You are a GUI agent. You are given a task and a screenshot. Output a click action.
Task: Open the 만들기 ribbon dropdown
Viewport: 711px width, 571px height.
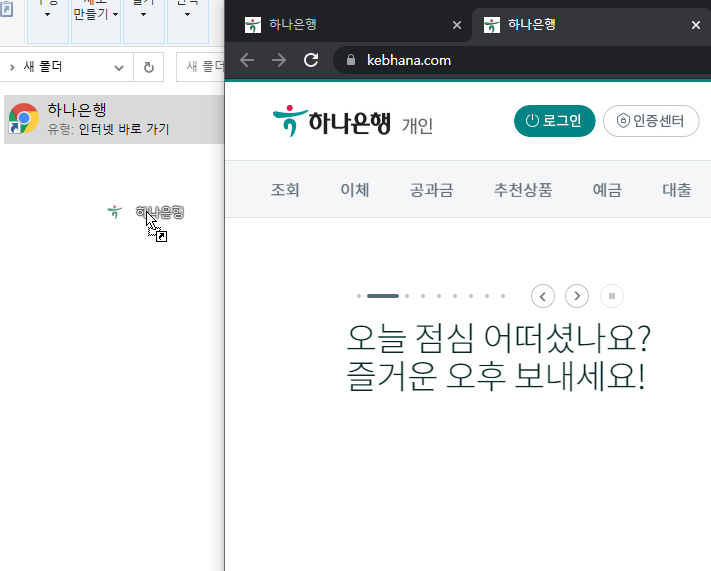tap(96, 15)
